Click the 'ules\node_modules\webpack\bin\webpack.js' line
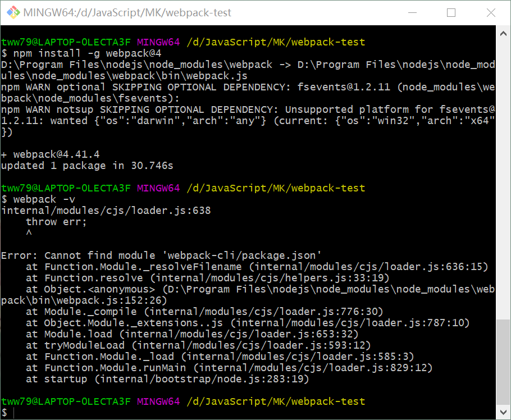The height and width of the screenshot is (420, 511). (x=124, y=76)
